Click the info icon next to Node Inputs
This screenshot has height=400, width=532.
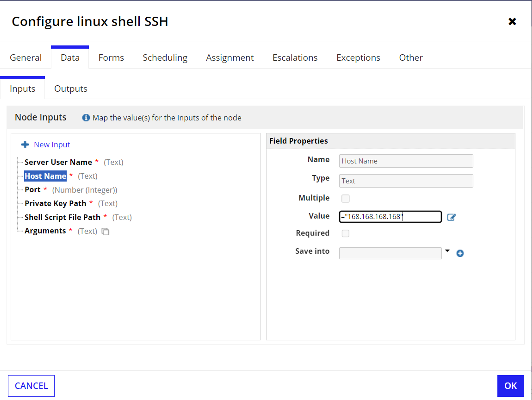pyautogui.click(x=86, y=118)
